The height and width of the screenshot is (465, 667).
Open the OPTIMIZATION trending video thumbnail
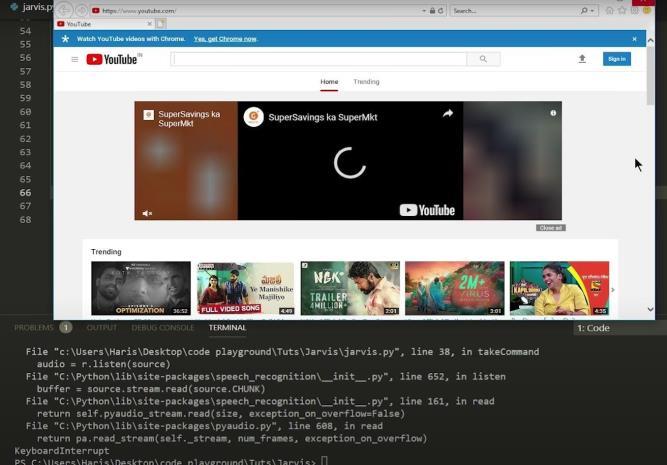141,288
